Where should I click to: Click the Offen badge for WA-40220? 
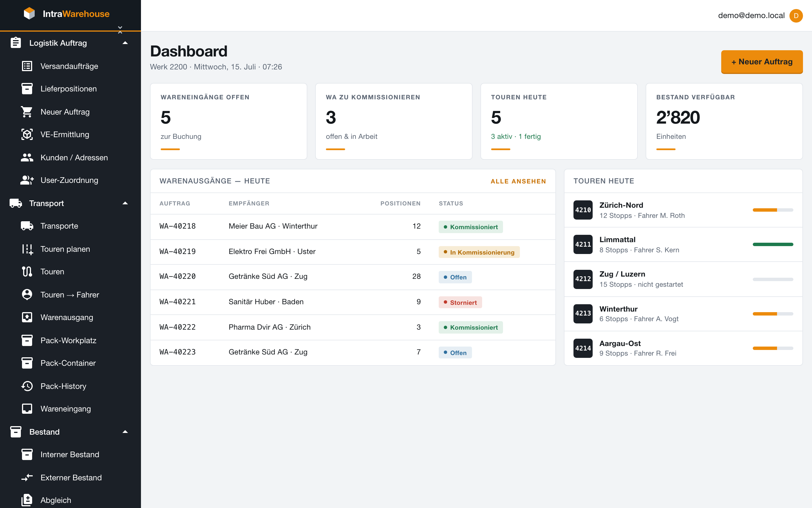(x=455, y=277)
